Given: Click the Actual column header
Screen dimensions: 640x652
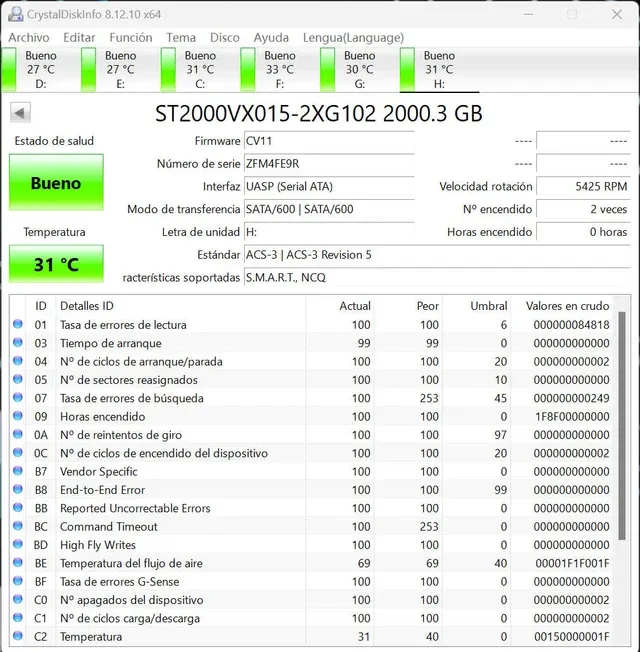Looking at the screenshot, I should pyautogui.click(x=340, y=306).
